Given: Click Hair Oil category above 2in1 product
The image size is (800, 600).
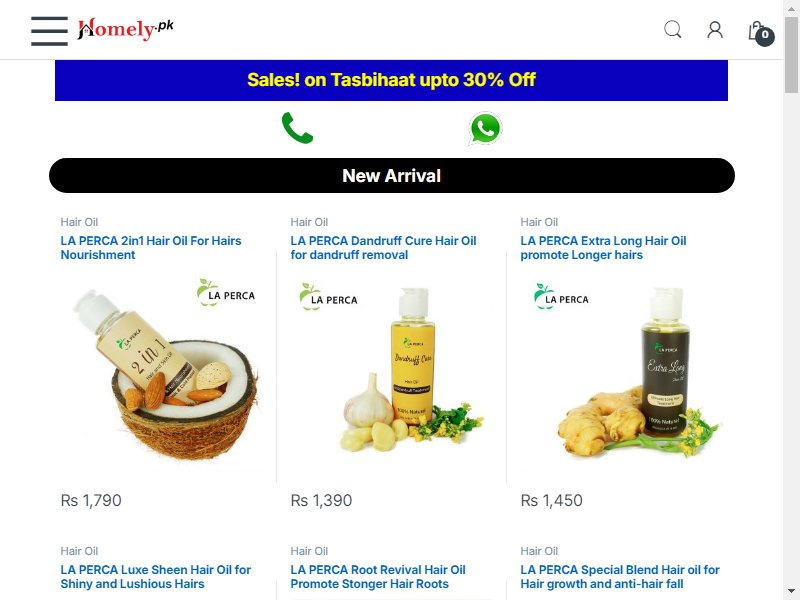Looking at the screenshot, I should [79, 222].
